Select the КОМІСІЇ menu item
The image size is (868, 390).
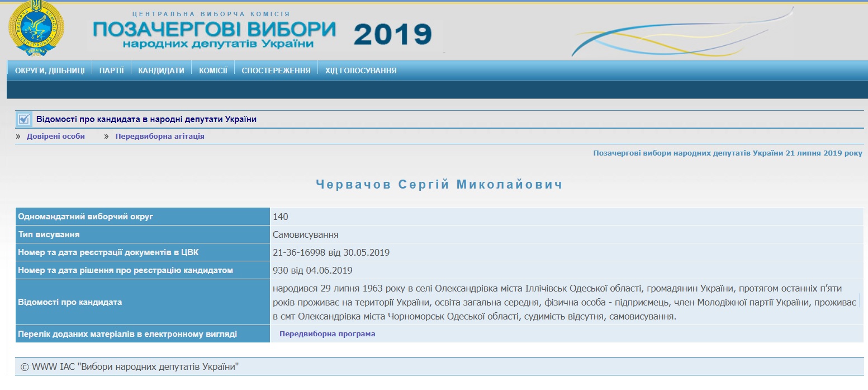click(213, 71)
